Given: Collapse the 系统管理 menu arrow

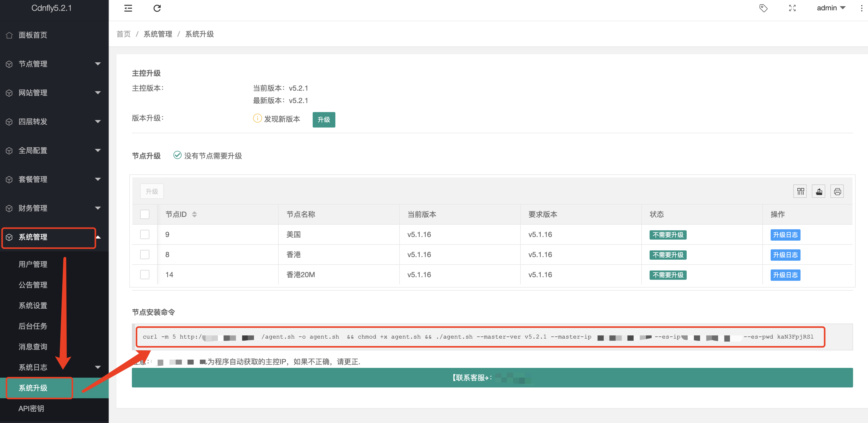Looking at the screenshot, I should click(x=98, y=237).
